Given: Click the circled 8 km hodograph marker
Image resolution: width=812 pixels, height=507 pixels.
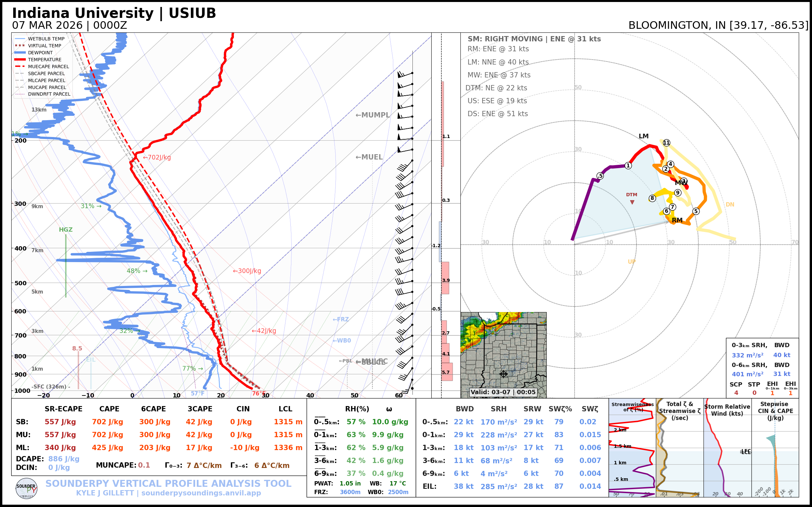Looking at the screenshot, I should [652, 198].
